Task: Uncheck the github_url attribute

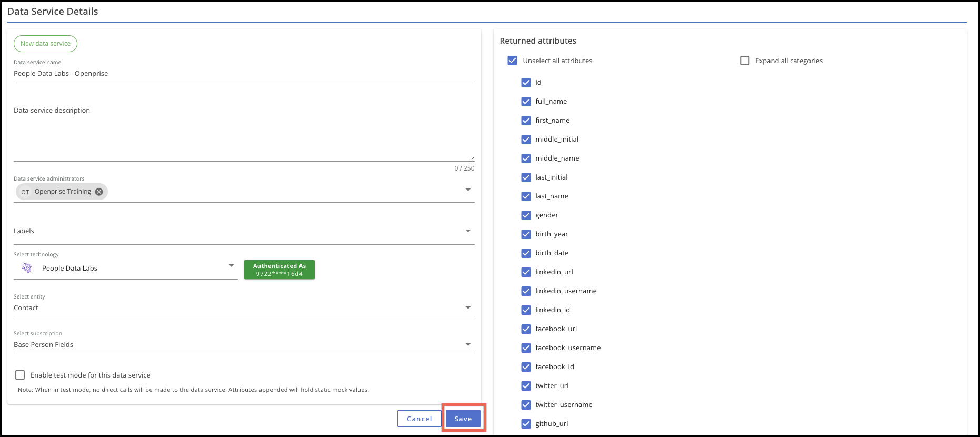Action: tap(526, 424)
